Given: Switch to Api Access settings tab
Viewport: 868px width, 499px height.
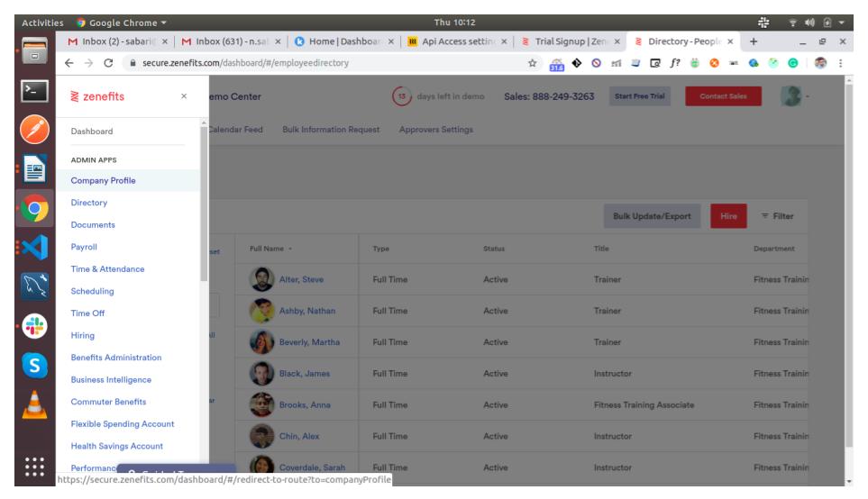Looking at the screenshot, I should [457, 41].
